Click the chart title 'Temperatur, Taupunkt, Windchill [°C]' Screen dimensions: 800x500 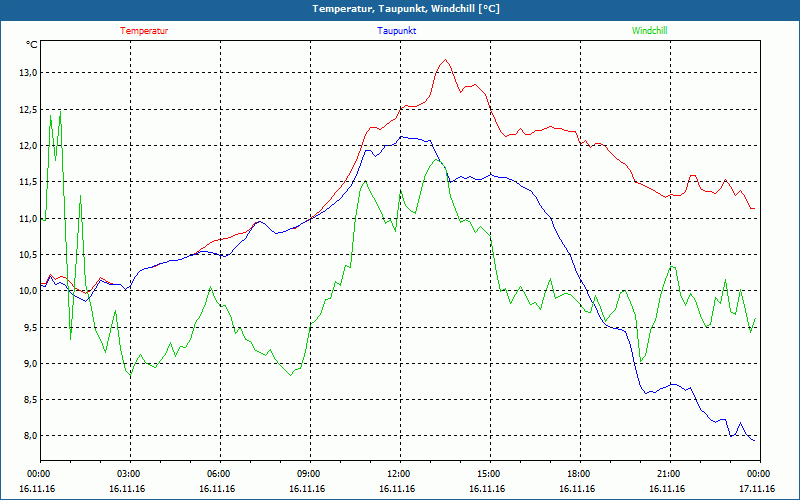406,9
